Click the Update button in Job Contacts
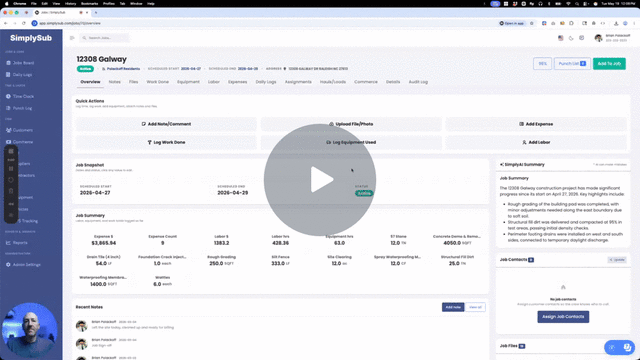This screenshot has height=360, width=640. click(617, 260)
